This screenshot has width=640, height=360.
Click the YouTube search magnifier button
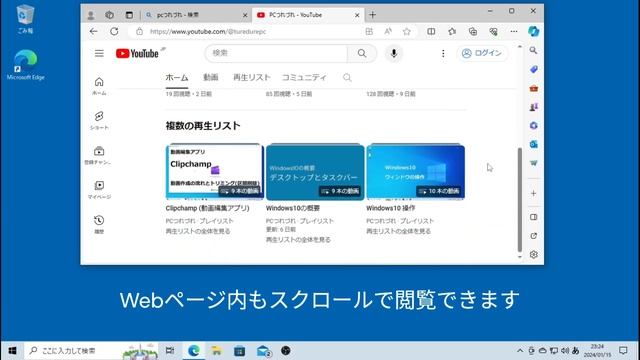[x=362, y=53]
